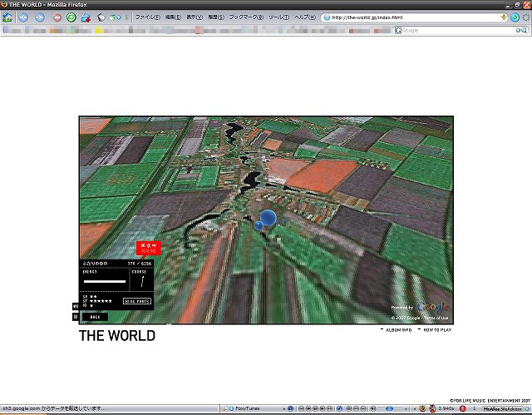Click the 2.940s timer in status bar

[446, 408]
